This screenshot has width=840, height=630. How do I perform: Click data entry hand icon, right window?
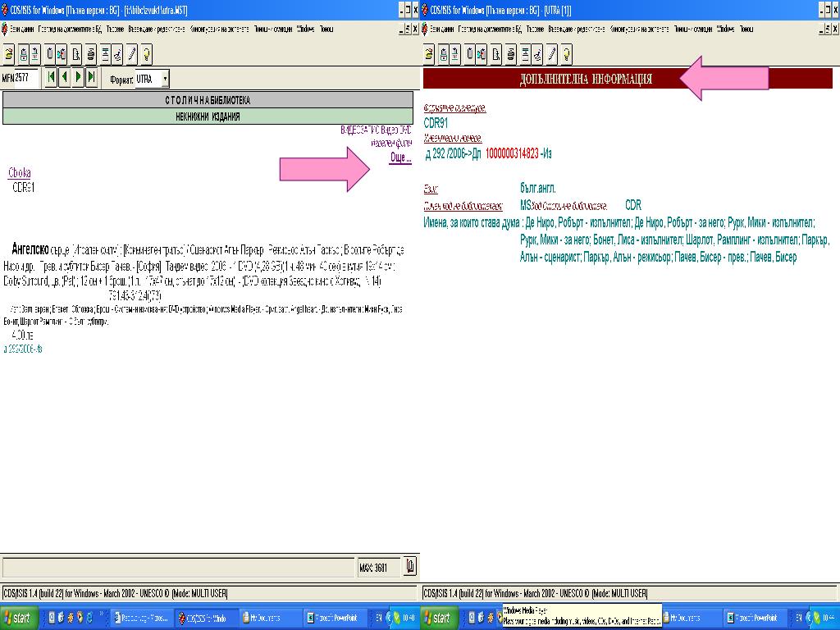tap(537, 53)
